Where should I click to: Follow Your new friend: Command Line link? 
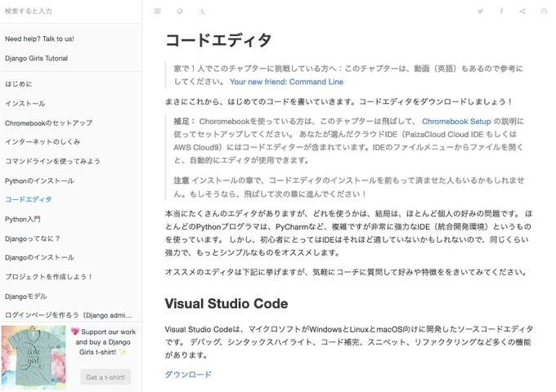(286, 82)
